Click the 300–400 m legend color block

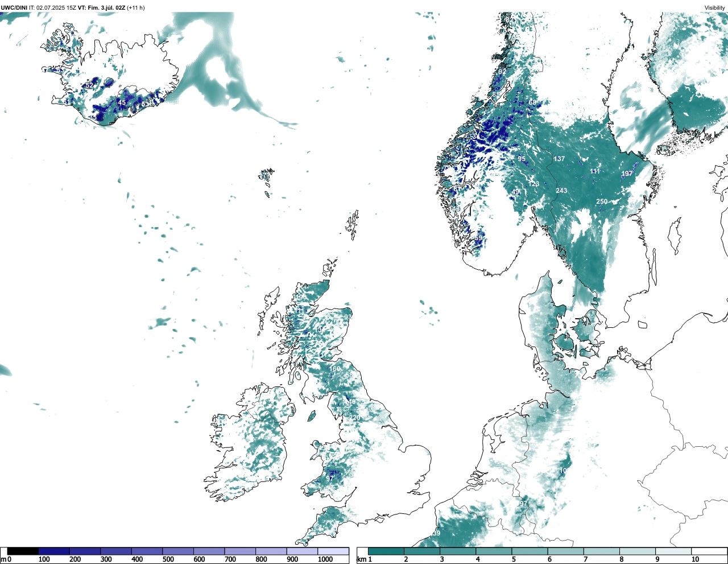coord(116,551)
